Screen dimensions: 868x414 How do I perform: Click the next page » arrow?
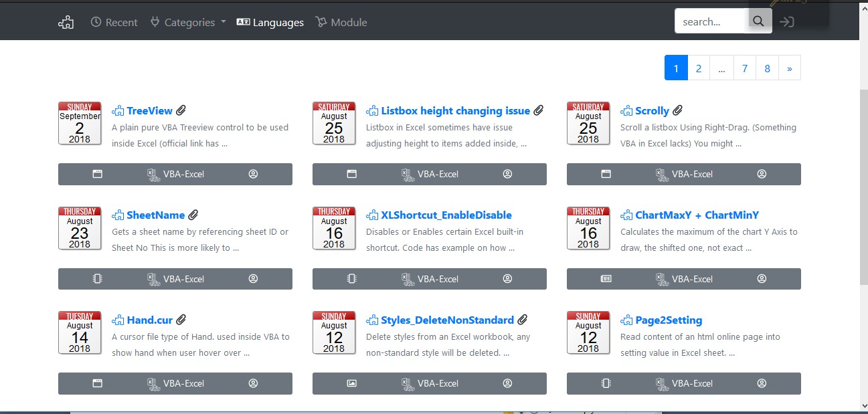coord(790,68)
